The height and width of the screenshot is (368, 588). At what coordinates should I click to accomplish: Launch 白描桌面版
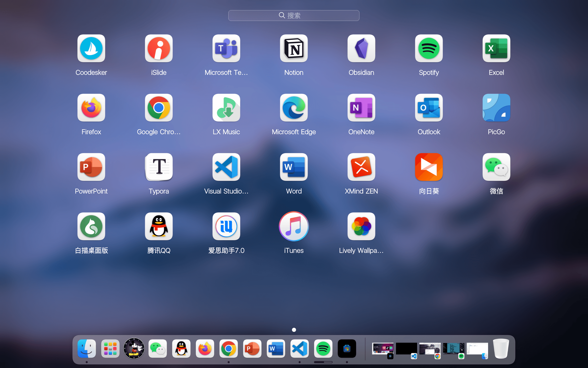91,226
